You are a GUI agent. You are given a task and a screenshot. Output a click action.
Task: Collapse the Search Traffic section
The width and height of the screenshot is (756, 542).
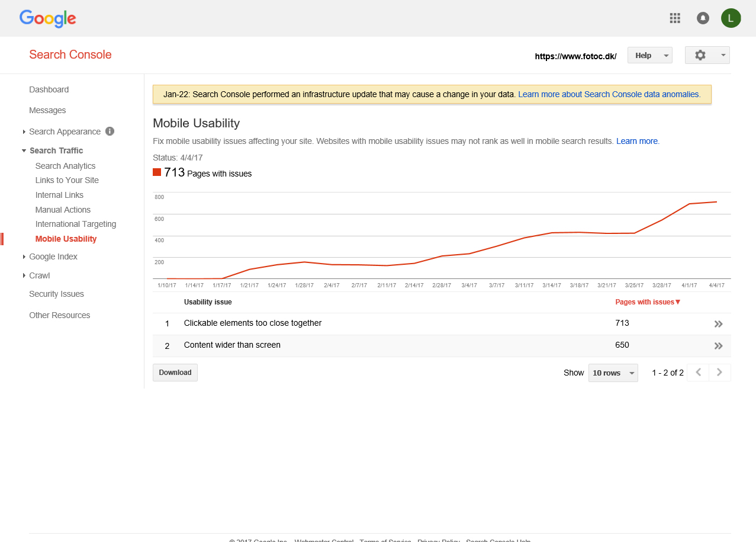[24, 151]
